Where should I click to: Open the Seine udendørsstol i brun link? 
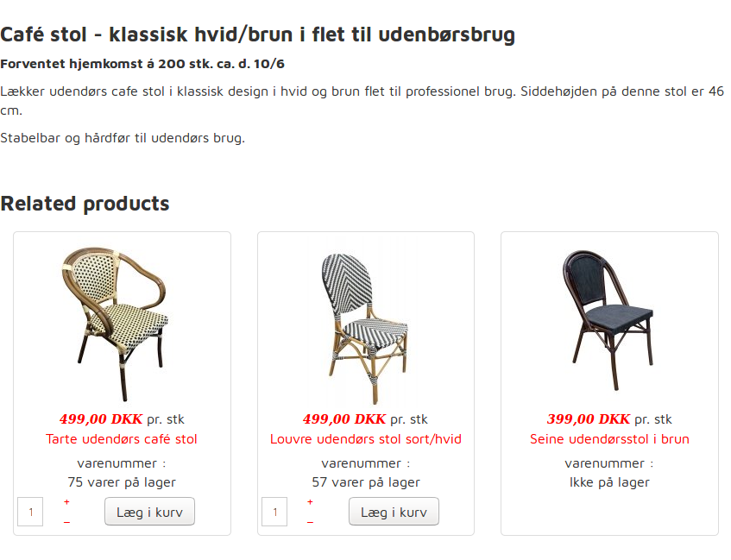click(x=609, y=439)
